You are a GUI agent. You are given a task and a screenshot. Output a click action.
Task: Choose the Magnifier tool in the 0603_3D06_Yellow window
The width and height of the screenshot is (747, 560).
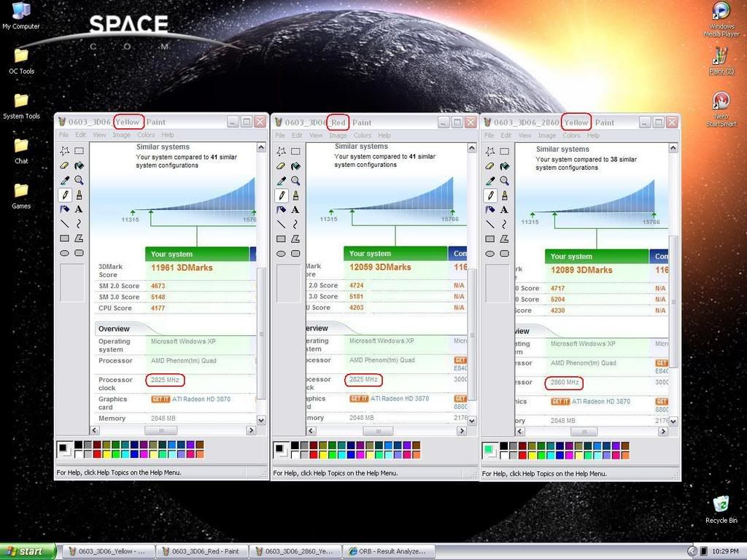pyautogui.click(x=79, y=181)
